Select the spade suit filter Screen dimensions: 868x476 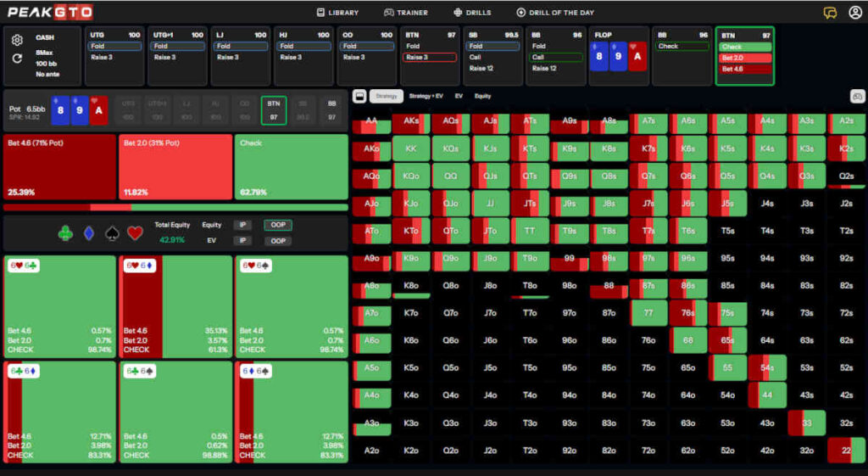112,233
